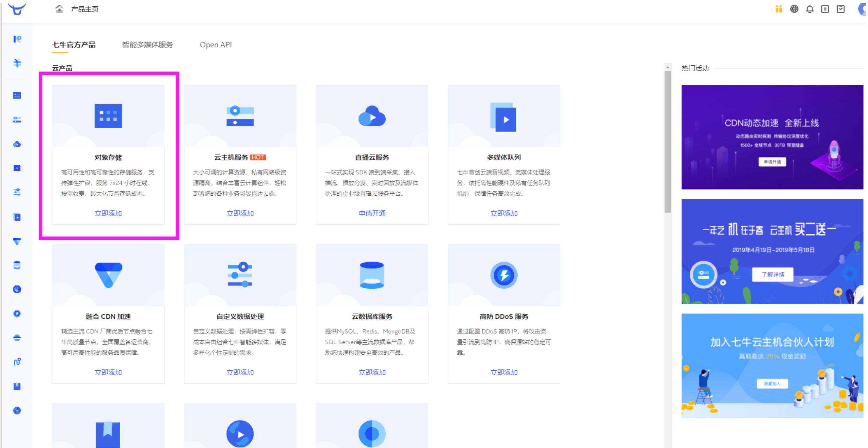Click 我要加入 on 合伙人计划 banner
The width and height of the screenshot is (868, 448).
pos(772,384)
